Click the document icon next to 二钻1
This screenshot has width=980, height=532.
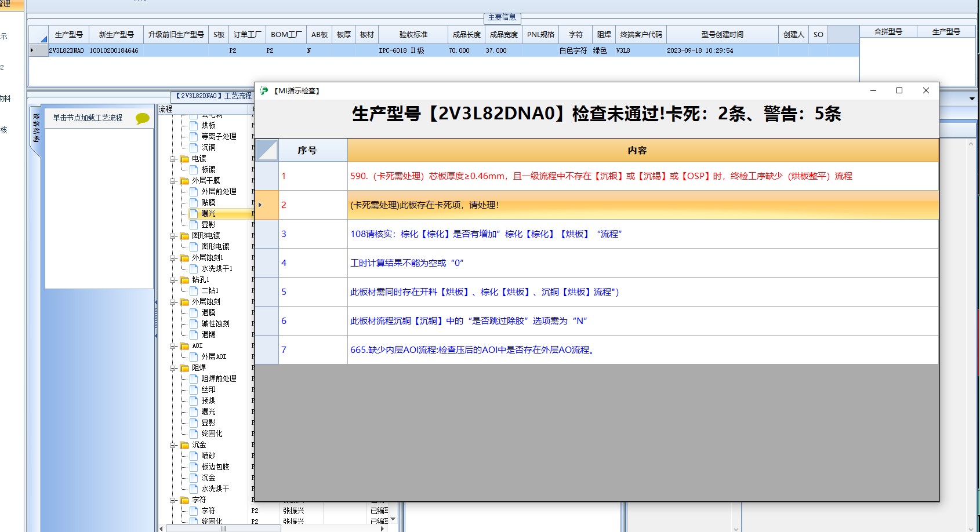point(194,290)
